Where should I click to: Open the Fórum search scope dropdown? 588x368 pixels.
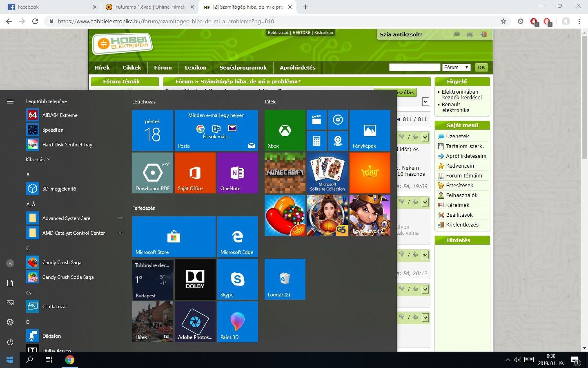click(x=457, y=67)
